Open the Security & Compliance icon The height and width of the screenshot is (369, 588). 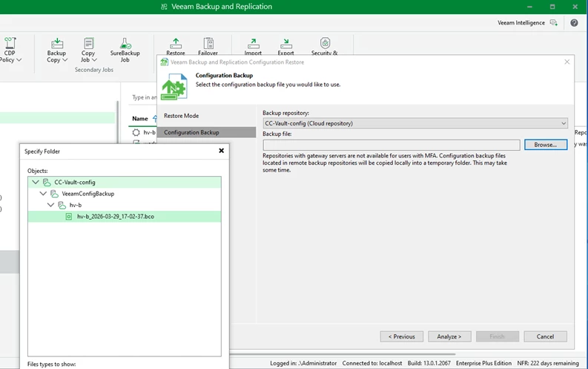(325, 45)
